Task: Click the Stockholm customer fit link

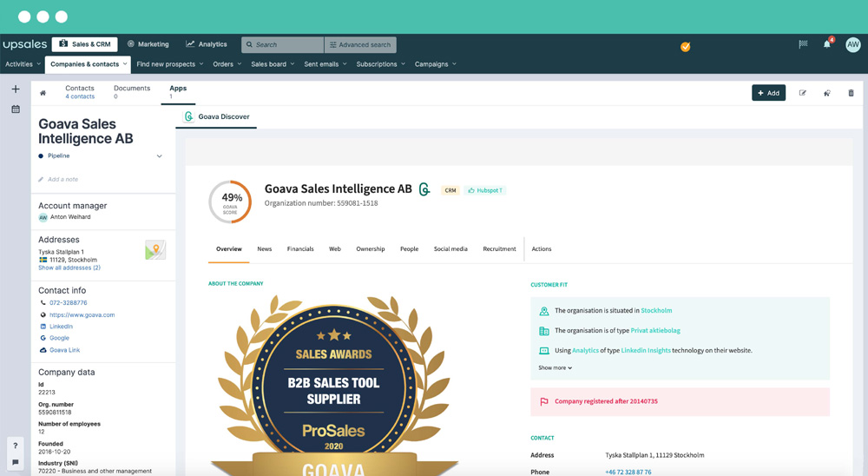Action: click(656, 311)
